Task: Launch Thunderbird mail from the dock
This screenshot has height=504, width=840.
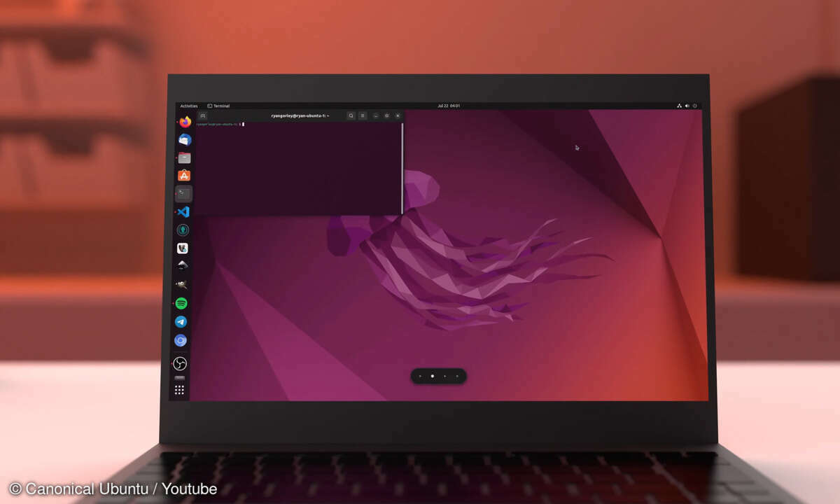Action: point(185,139)
